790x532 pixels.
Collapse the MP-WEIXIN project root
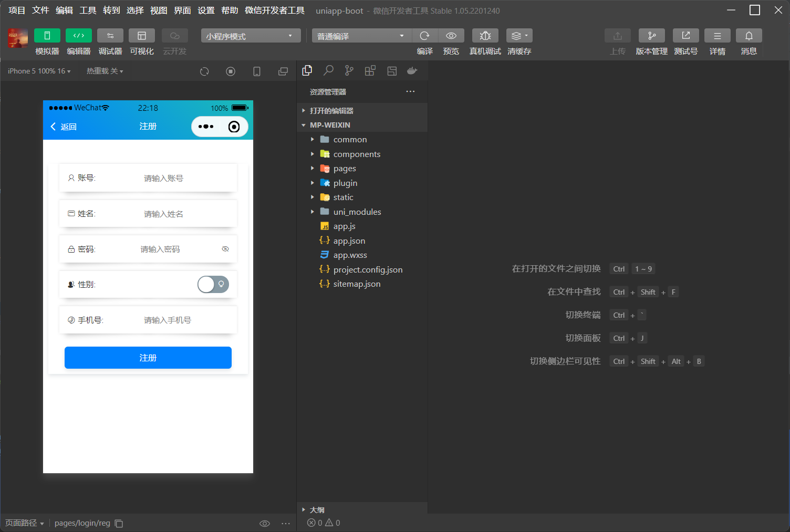362,125
